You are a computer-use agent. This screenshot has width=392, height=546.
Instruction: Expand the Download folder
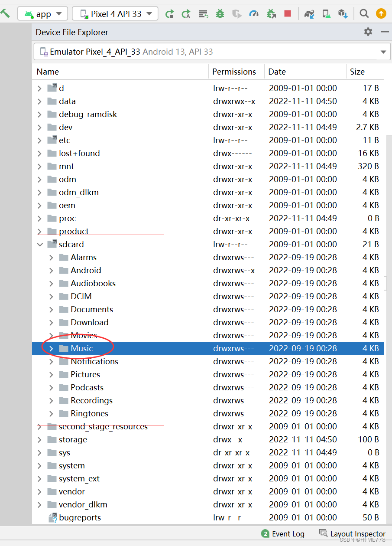[51, 323]
